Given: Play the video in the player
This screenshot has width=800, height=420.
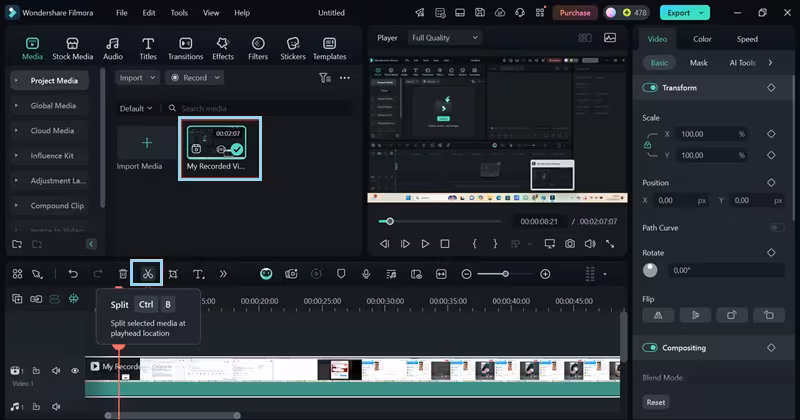Looking at the screenshot, I should (x=425, y=244).
